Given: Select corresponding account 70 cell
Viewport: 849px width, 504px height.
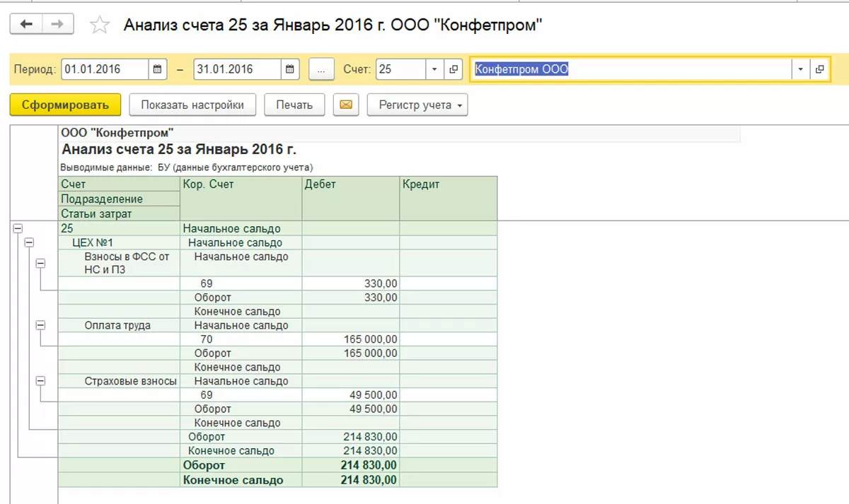Looking at the screenshot, I should coord(241,339).
